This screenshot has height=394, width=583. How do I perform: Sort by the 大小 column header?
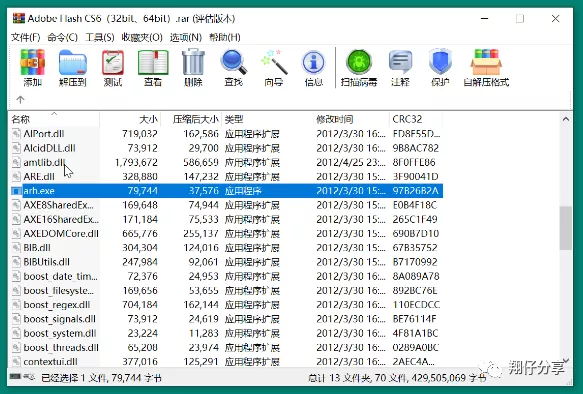click(130, 119)
